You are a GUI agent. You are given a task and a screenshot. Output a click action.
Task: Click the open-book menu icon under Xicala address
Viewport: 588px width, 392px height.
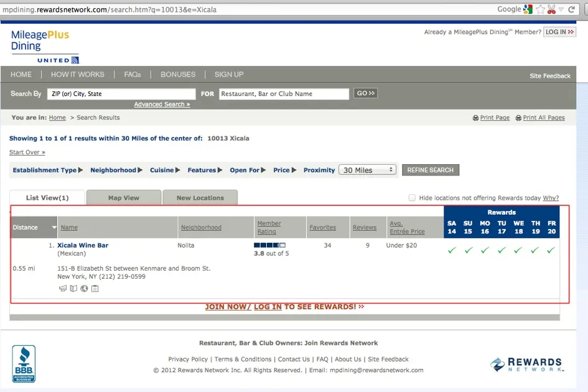click(x=73, y=289)
